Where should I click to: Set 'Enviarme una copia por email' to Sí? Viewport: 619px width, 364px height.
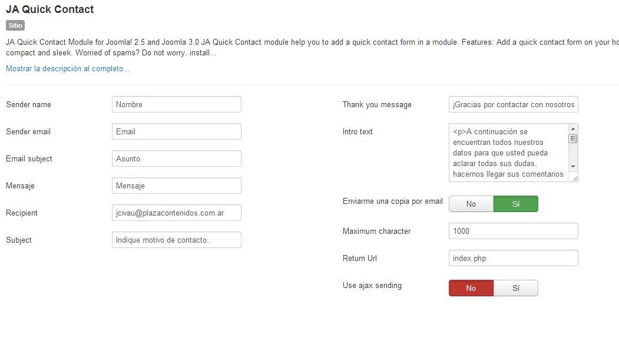(x=515, y=204)
